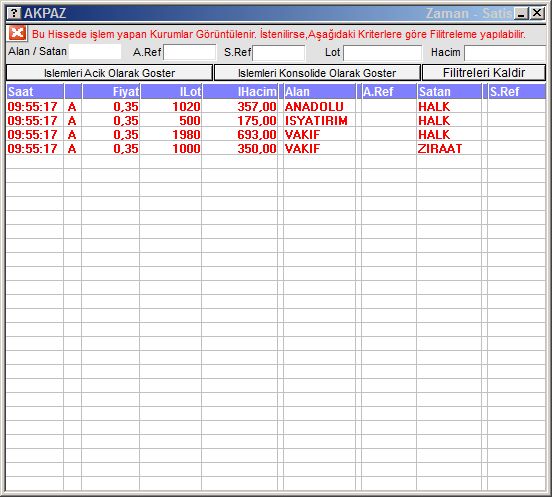Select the A flag in ANADOLU row
The image size is (552, 497).
click(x=73, y=106)
